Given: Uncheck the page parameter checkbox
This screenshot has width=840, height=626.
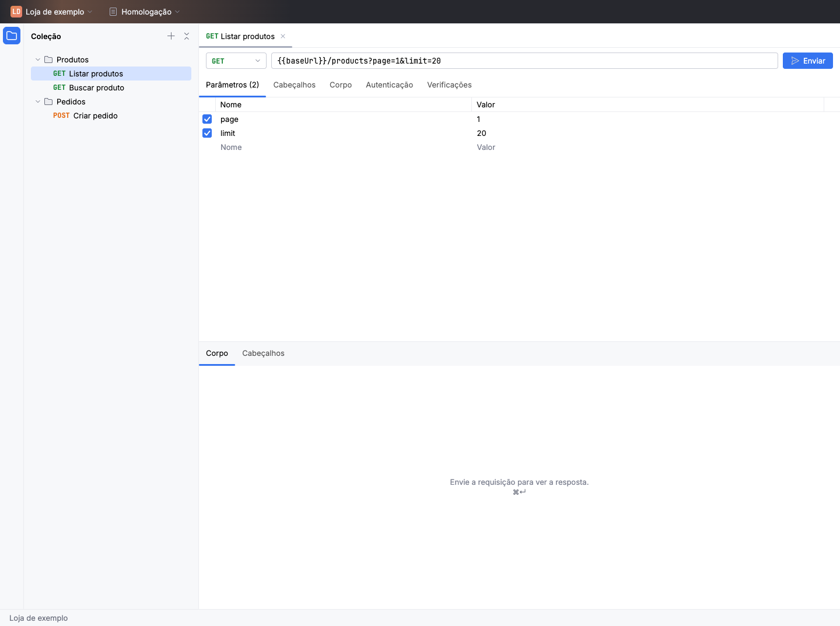Looking at the screenshot, I should click(x=207, y=119).
